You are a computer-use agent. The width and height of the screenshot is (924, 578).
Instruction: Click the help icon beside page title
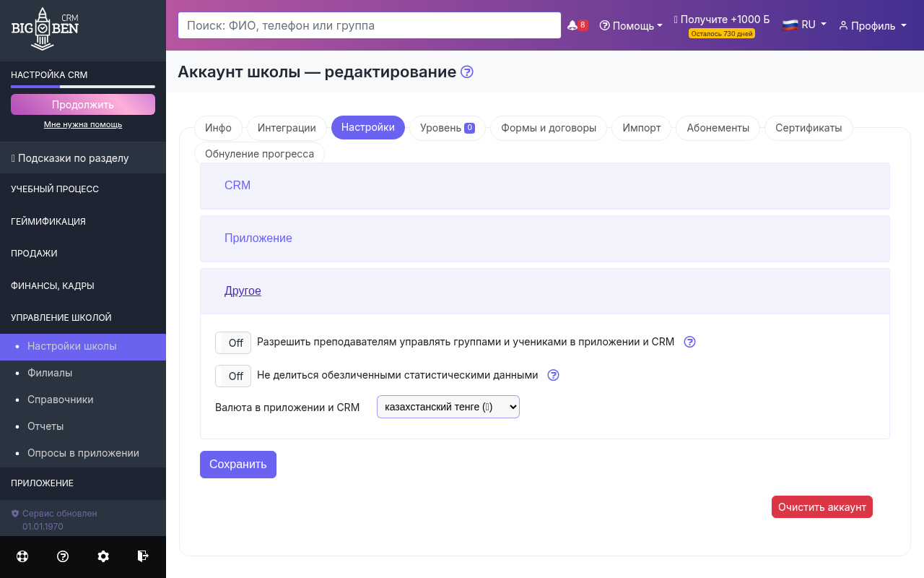click(466, 72)
